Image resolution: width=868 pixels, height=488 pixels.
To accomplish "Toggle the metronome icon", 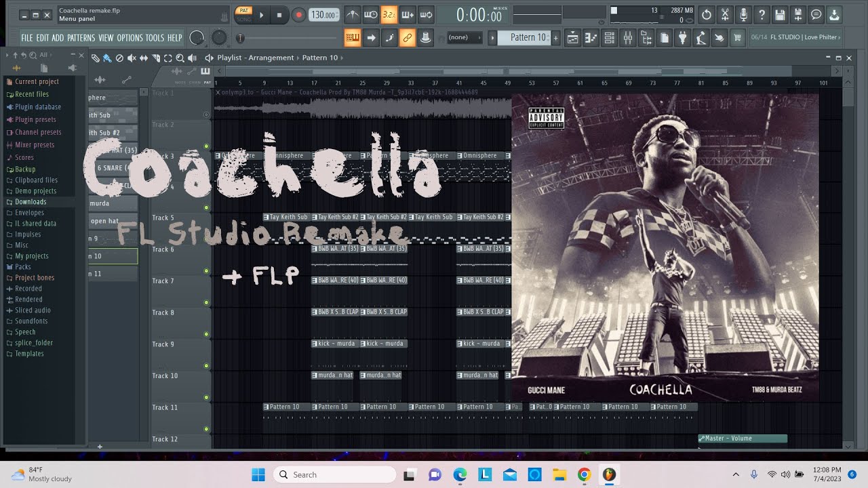I will coord(352,14).
